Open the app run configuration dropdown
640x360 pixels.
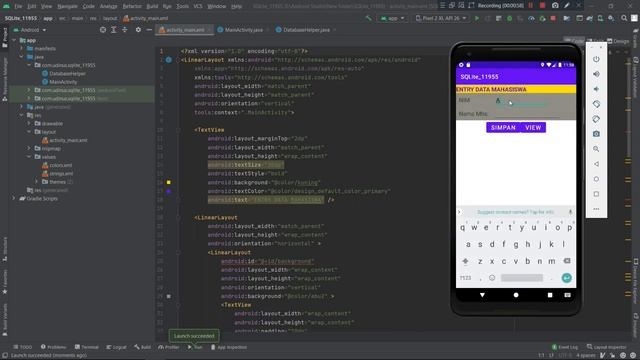pos(393,18)
